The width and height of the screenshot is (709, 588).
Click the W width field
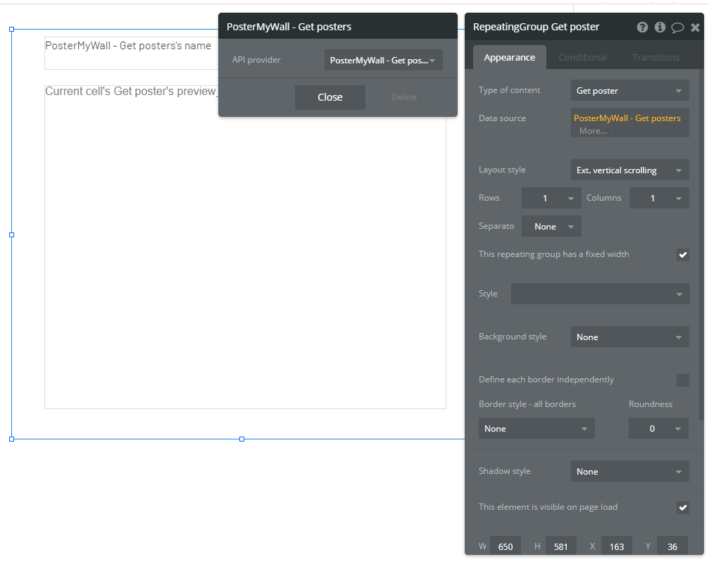click(505, 546)
